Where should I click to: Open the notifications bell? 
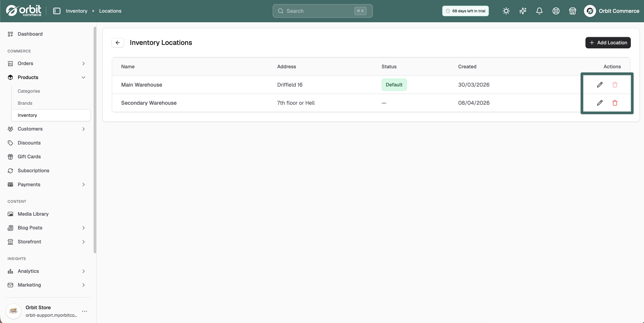[539, 11]
